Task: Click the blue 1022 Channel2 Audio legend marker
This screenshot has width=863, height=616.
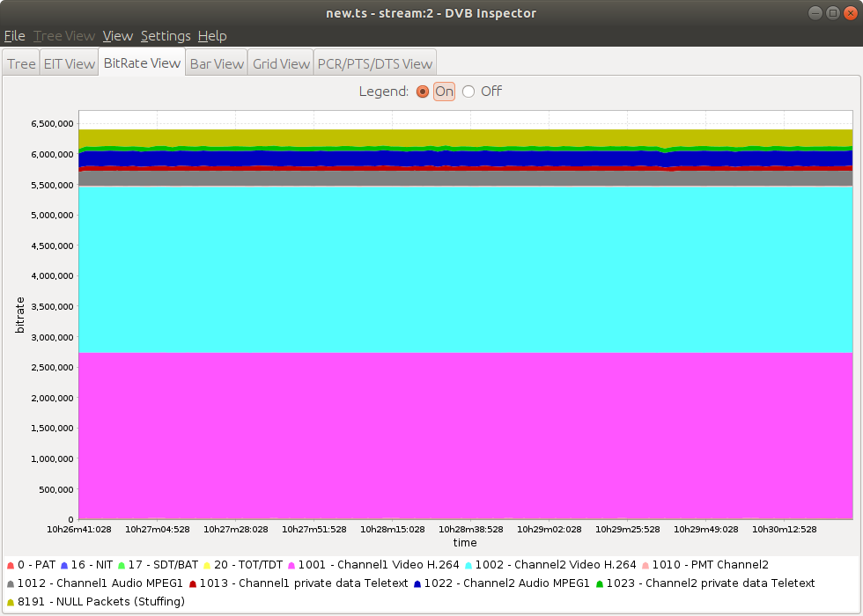Action: click(x=417, y=584)
